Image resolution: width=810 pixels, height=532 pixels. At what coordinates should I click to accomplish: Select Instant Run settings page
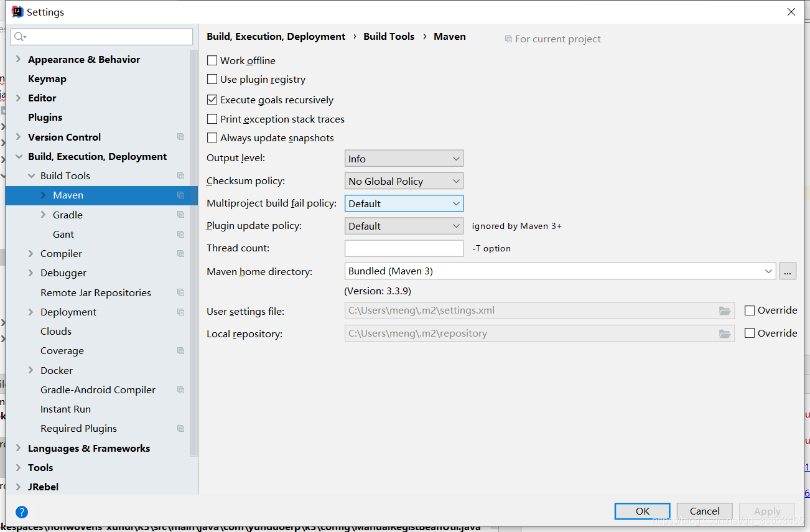65,409
